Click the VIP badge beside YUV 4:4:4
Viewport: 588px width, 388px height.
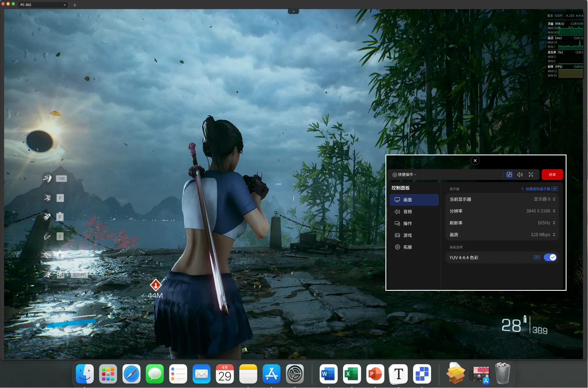pos(537,258)
